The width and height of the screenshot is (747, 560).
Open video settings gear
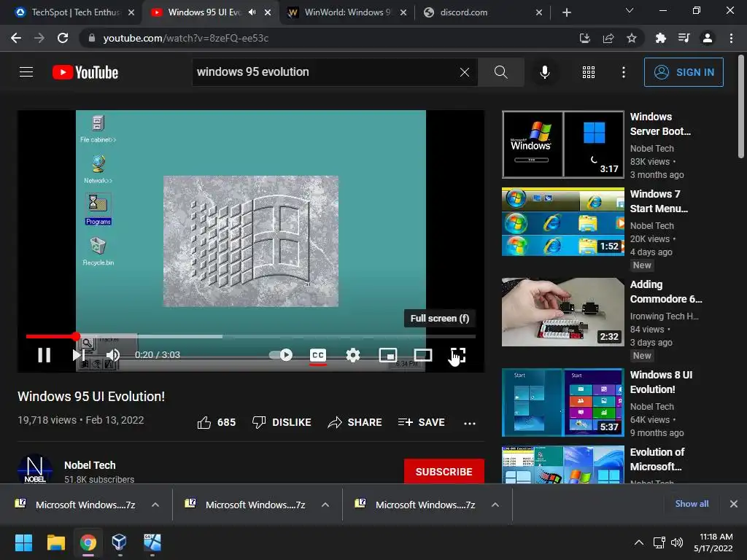353,355
